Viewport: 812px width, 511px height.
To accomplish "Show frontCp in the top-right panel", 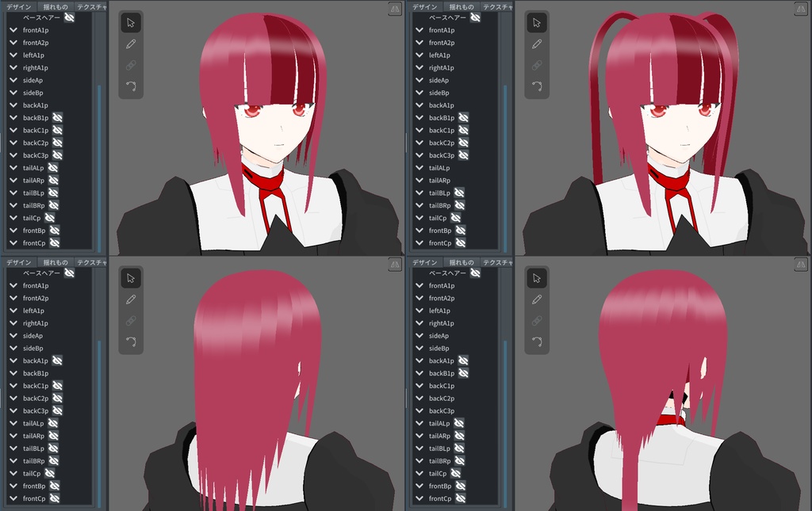I will [x=460, y=243].
